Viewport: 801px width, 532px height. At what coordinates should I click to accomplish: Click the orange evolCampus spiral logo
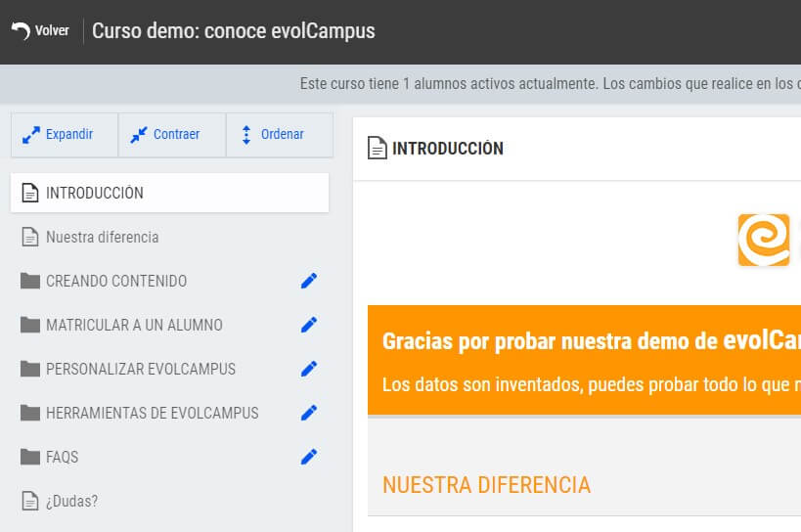click(x=764, y=240)
